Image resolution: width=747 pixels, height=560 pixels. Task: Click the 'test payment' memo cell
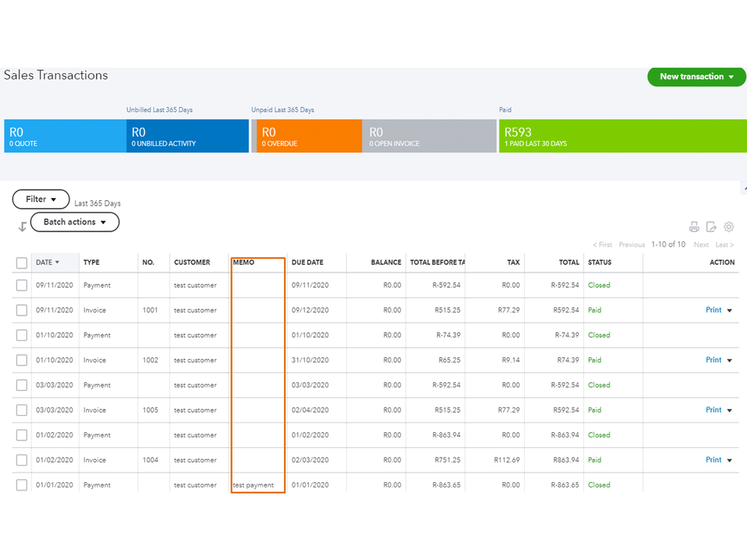(x=253, y=485)
